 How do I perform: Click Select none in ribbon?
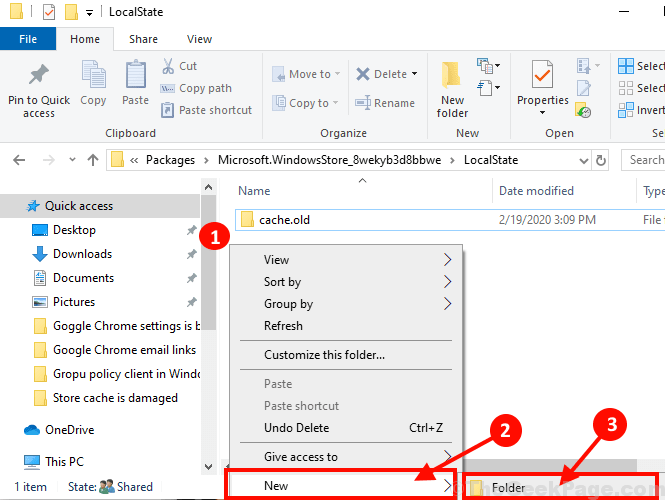pyautogui.click(x=641, y=88)
